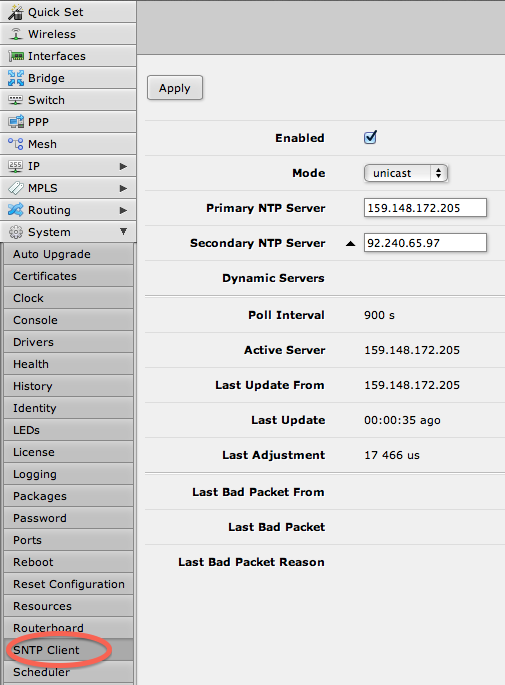Open the Password item
Screen dimensions: 505x685
click(x=68, y=518)
